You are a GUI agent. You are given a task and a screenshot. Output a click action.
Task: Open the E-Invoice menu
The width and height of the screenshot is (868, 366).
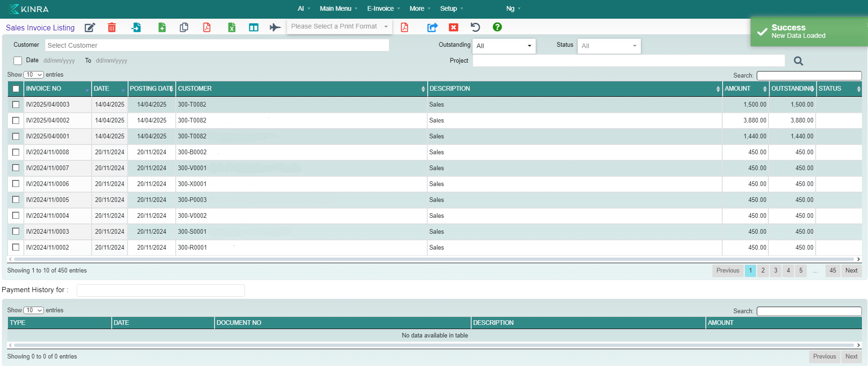click(x=383, y=8)
